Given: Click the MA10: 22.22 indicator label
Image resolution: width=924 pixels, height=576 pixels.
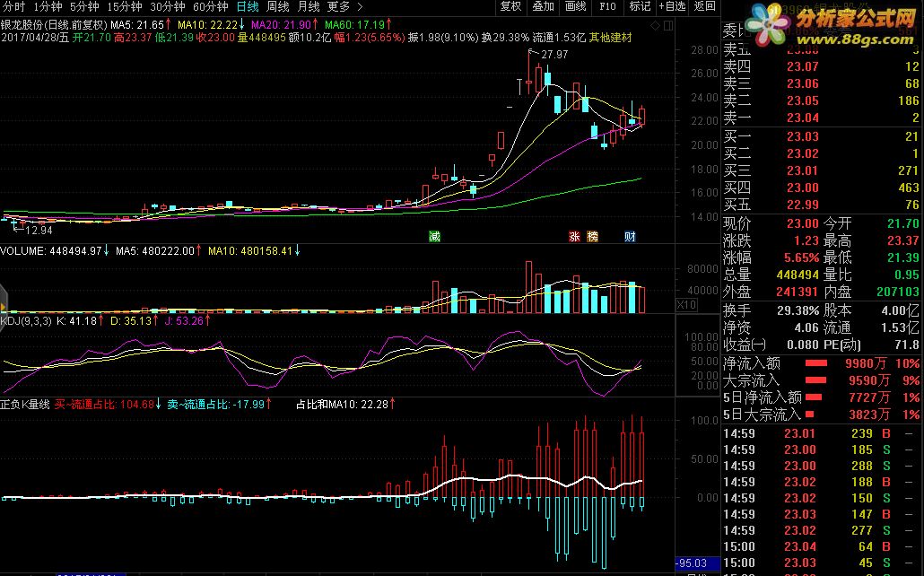Looking at the screenshot, I should (x=212, y=25).
